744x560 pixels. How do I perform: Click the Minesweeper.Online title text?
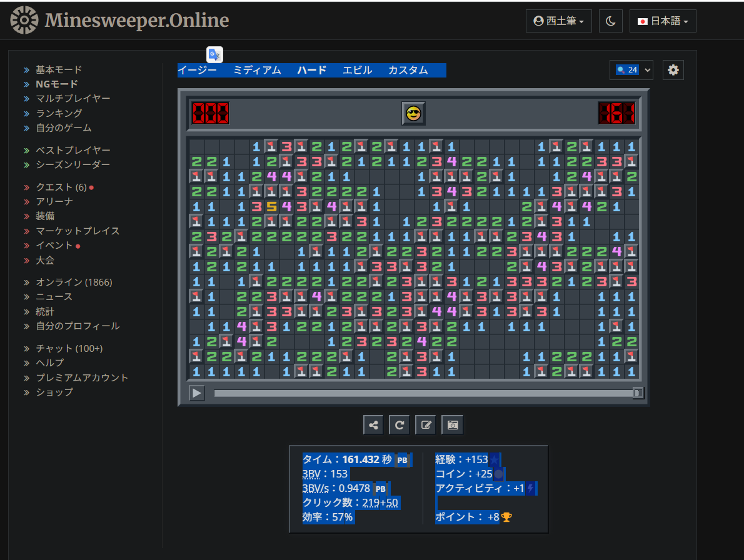(x=137, y=20)
